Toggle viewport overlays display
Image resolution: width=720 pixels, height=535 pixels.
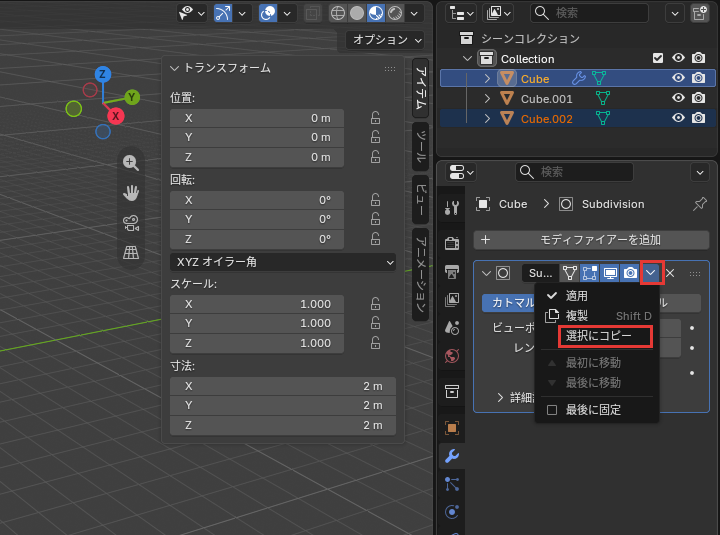click(x=268, y=13)
